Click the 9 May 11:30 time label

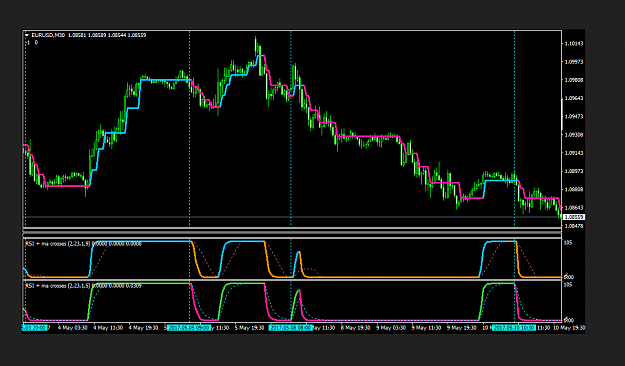[426, 328]
